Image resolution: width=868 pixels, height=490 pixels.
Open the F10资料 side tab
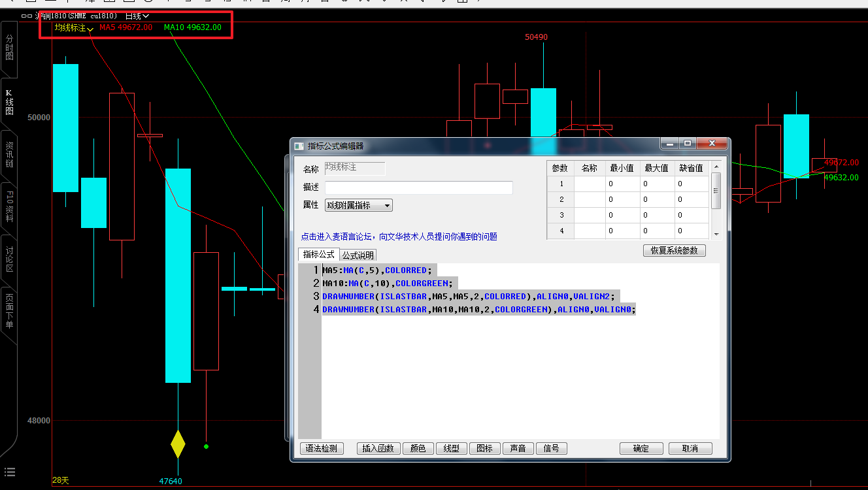9,206
